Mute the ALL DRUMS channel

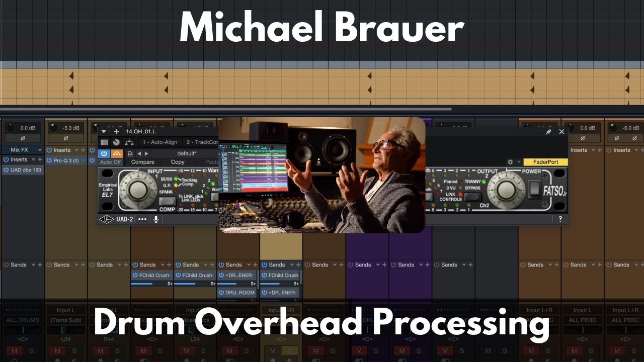14,350
